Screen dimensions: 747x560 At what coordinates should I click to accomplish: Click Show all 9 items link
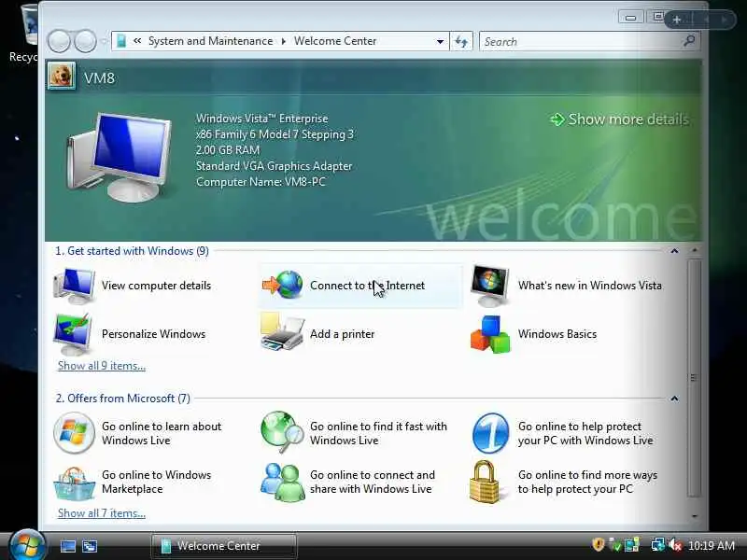click(x=102, y=366)
